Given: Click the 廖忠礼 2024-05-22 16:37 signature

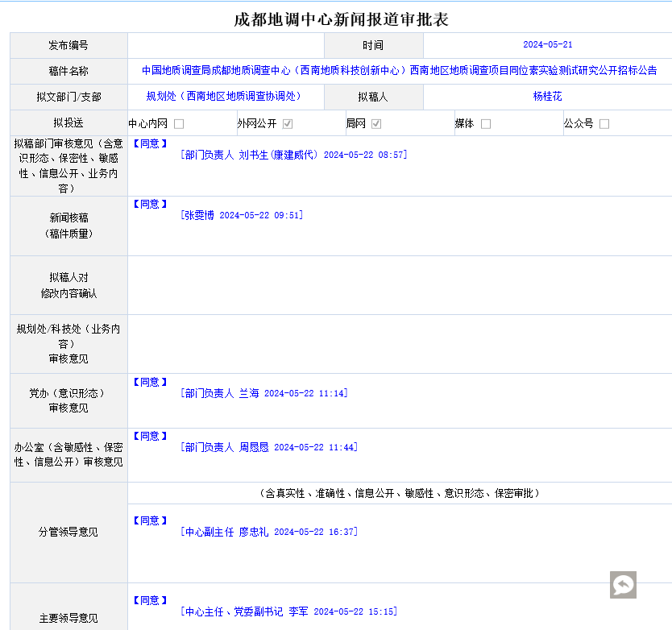Looking at the screenshot, I should pyautogui.click(x=269, y=532).
